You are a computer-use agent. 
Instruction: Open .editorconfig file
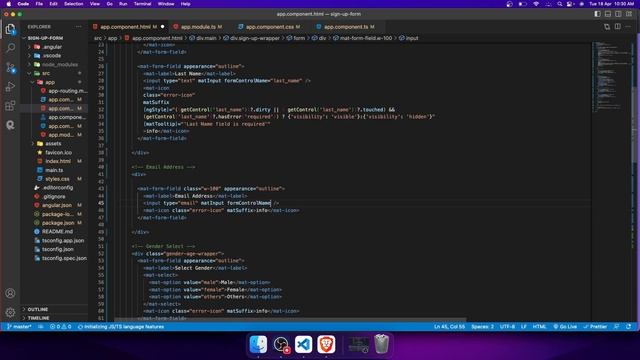58,187
